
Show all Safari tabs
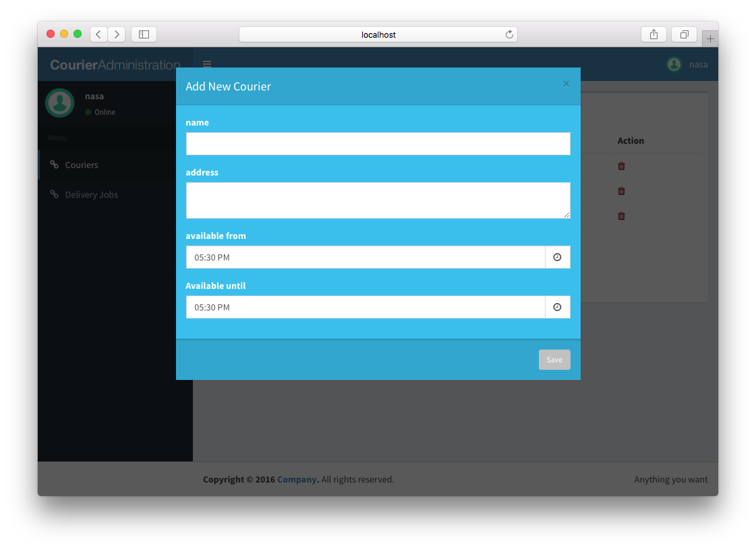point(684,34)
